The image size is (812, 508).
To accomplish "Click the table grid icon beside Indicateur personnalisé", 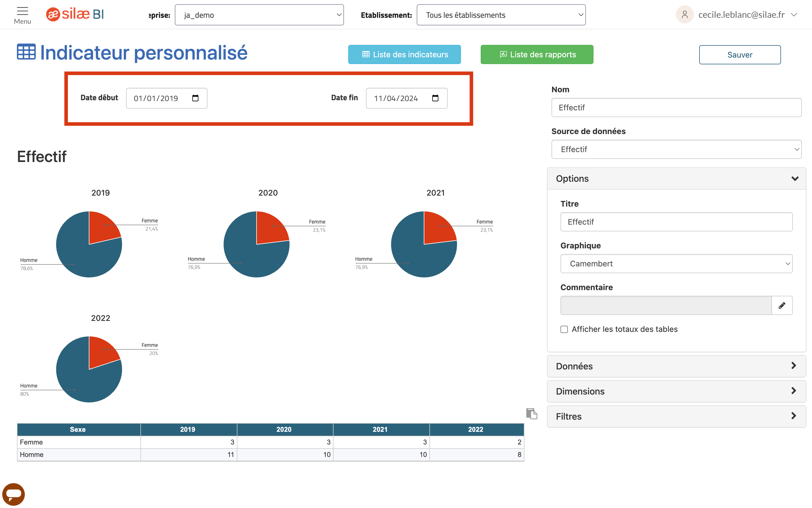I will (26, 52).
